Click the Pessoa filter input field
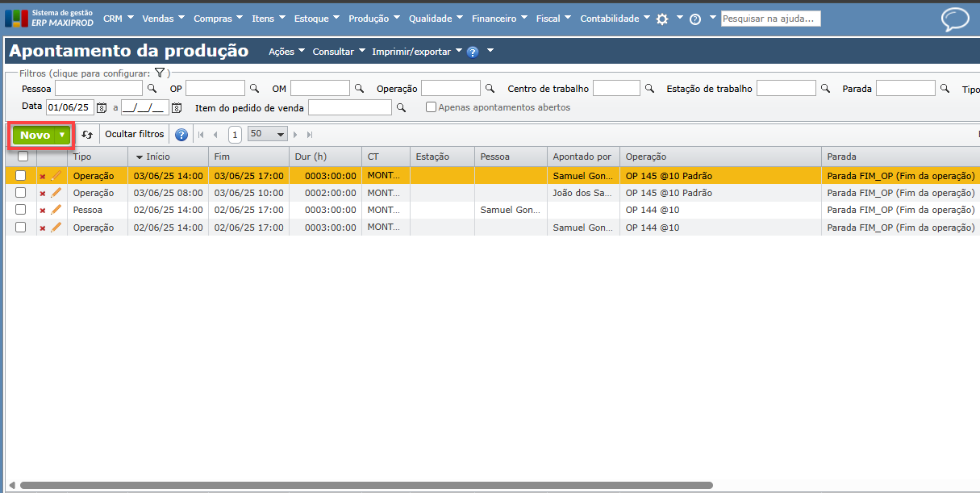 coord(98,88)
